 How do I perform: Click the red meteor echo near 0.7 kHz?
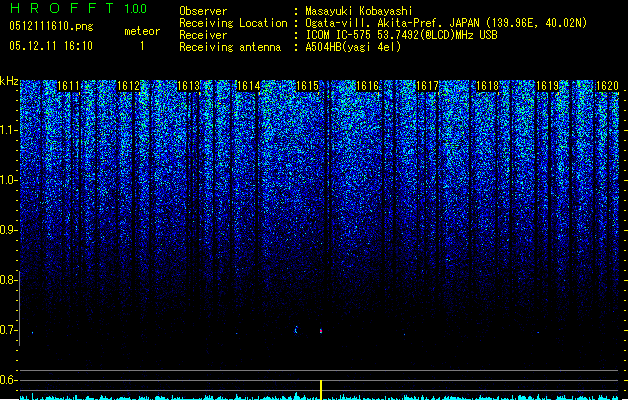point(321,331)
